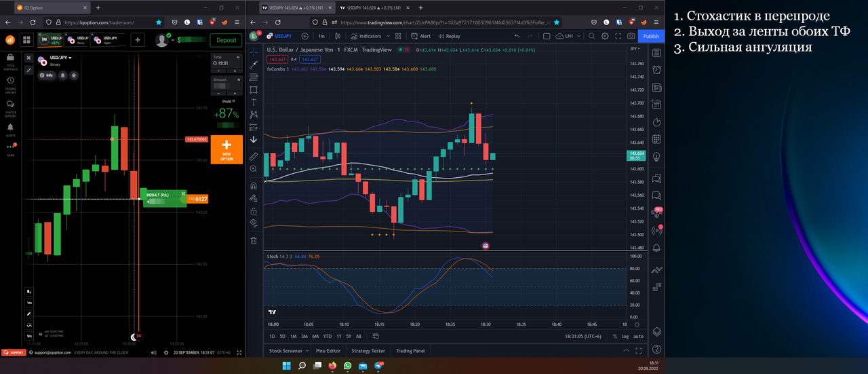
Task: Add a new asset tab in IQ Option
Action: click(138, 40)
